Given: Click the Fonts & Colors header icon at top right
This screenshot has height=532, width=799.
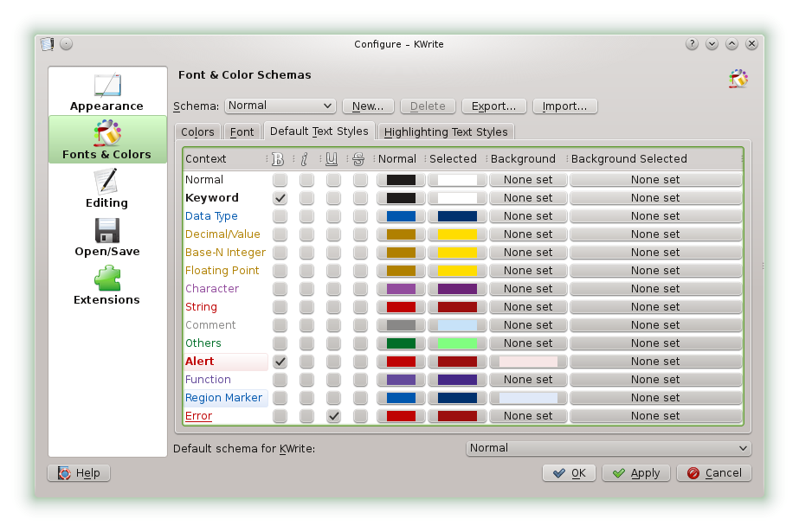Looking at the screenshot, I should click(738, 79).
